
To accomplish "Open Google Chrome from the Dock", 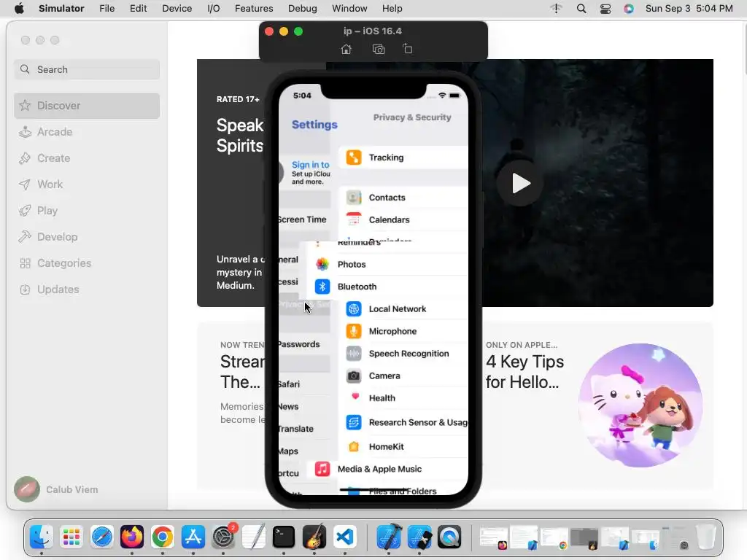I will (x=163, y=537).
